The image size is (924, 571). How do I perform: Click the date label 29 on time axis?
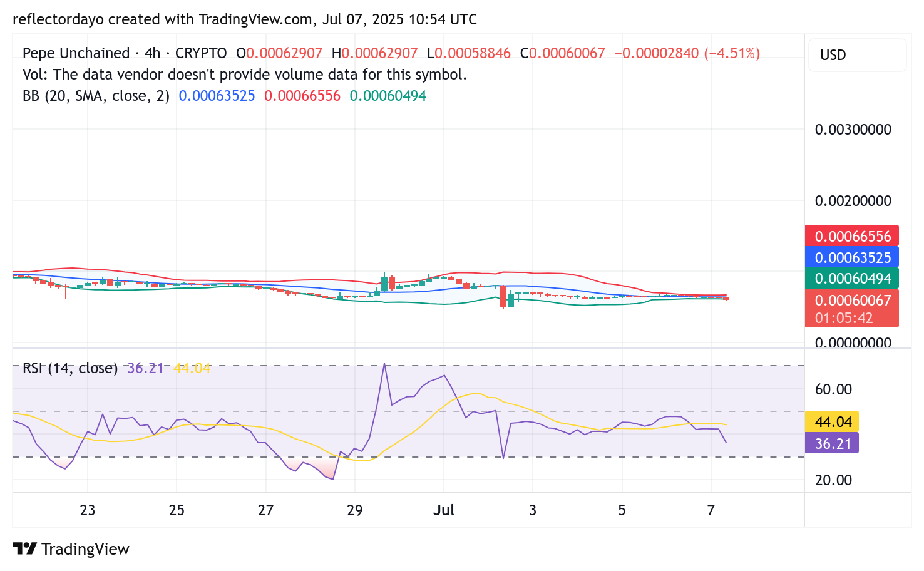[355, 510]
